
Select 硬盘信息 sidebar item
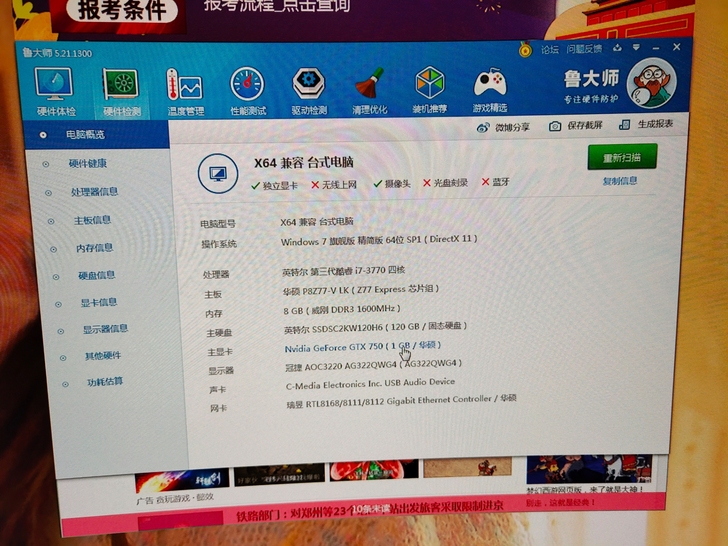[x=97, y=275]
